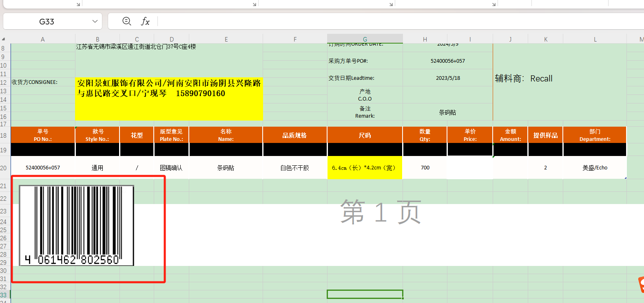Click the Name Box showing G33
Screen dimensions: 644x303
pyautogui.click(x=47, y=22)
